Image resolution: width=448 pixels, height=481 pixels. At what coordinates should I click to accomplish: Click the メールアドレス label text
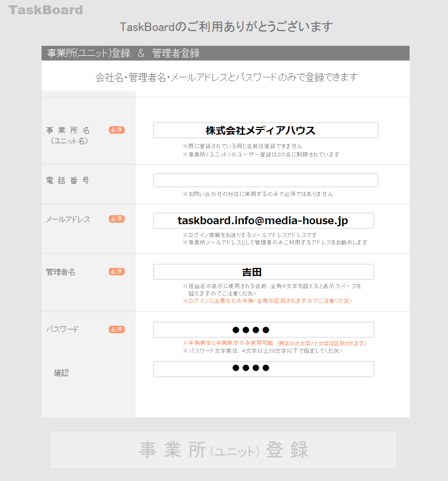coord(68,219)
